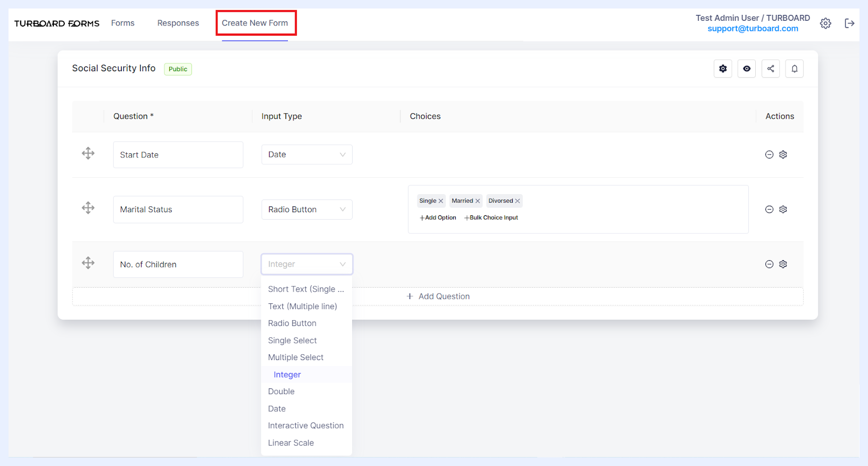Click the share icon for the form
Screen dimensions: 868x466
pyautogui.click(x=771, y=69)
